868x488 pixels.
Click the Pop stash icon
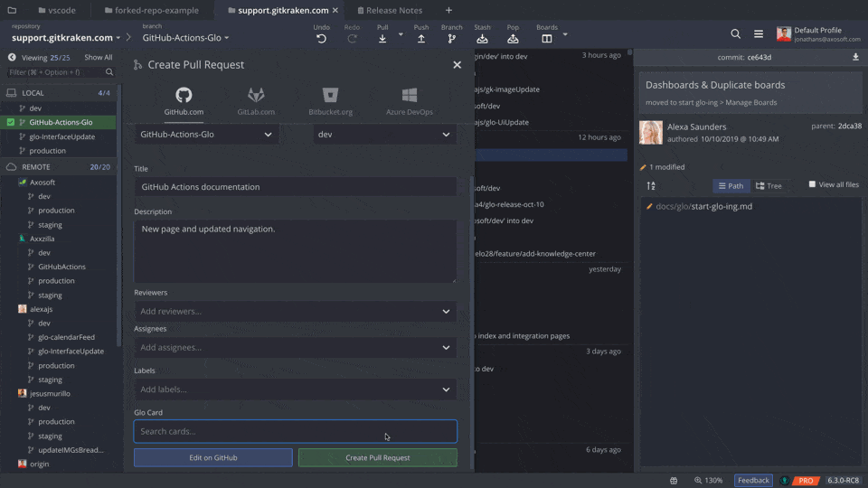tap(514, 39)
